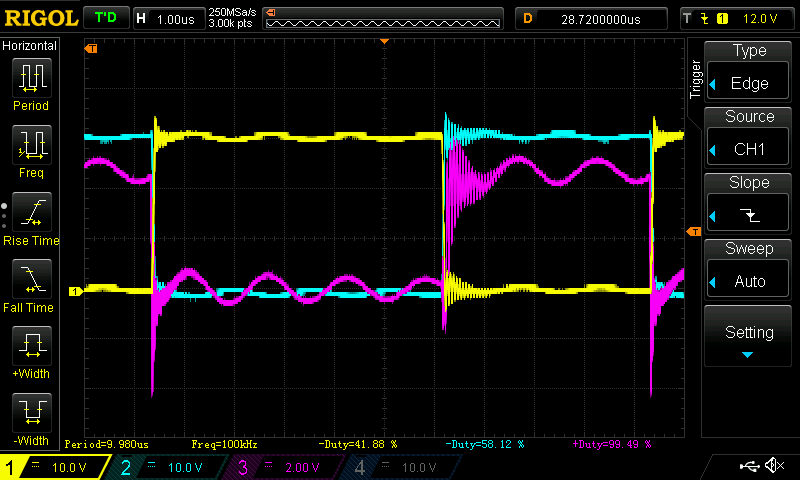Click the small left arrow beside CH1
800x480 pixels.
pos(713,149)
